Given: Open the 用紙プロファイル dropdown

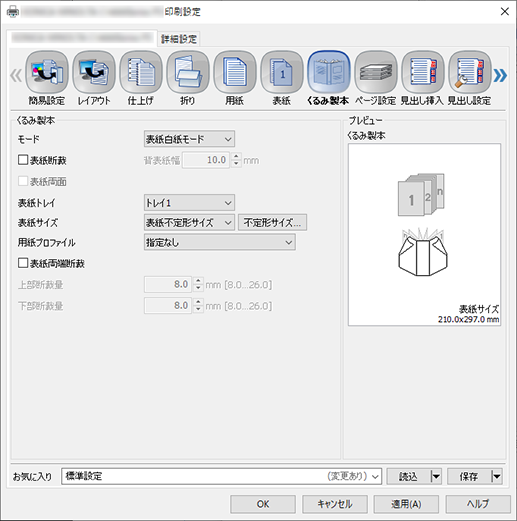Looking at the screenshot, I should [x=220, y=242].
